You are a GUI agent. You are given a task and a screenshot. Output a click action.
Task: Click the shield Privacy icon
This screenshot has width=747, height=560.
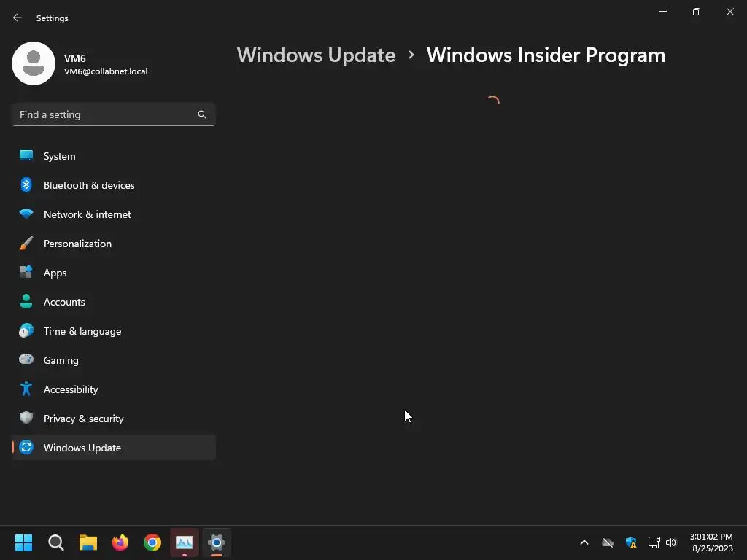tap(26, 418)
